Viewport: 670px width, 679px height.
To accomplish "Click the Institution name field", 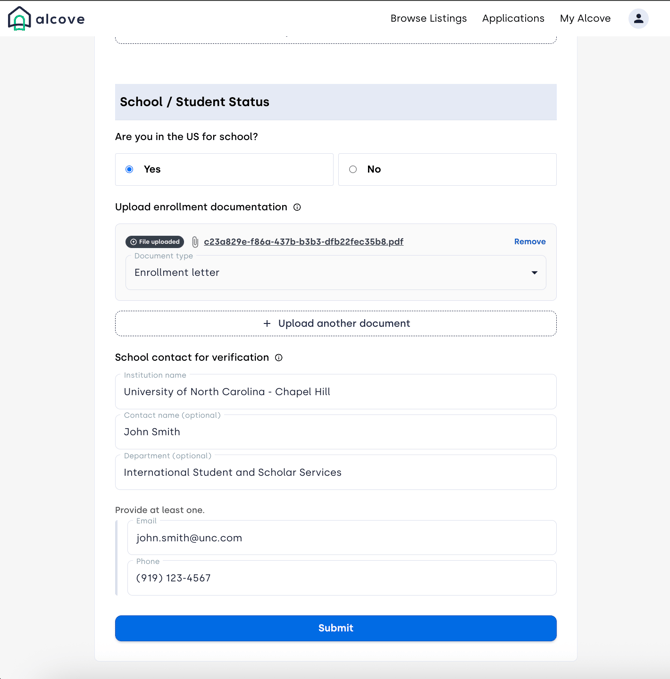I will click(x=336, y=392).
